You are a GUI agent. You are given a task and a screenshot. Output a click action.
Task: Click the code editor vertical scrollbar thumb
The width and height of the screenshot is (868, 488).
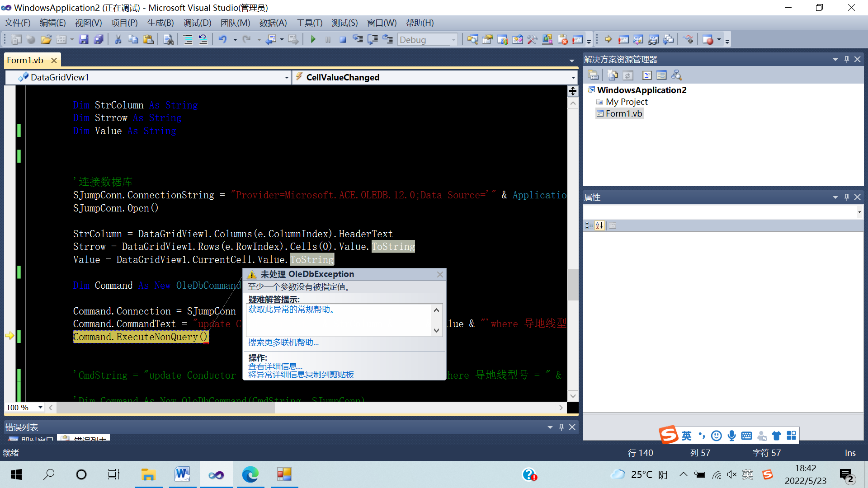click(573, 285)
